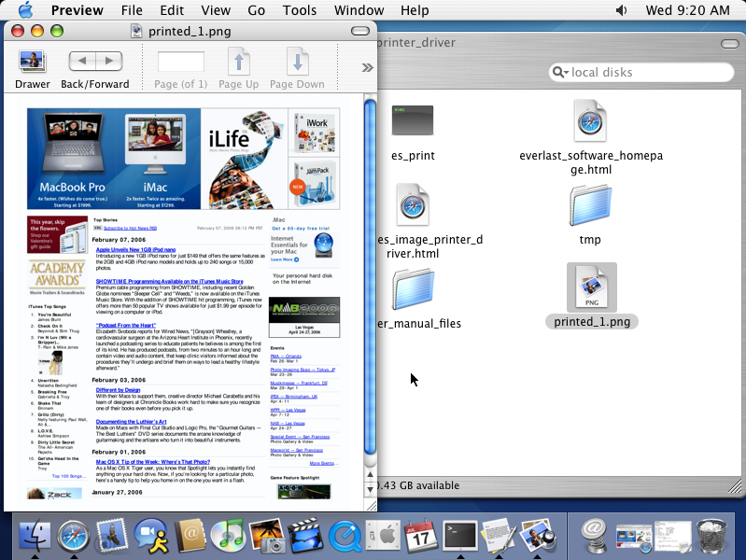Open Address Book from the Dock

pyautogui.click(x=190, y=535)
